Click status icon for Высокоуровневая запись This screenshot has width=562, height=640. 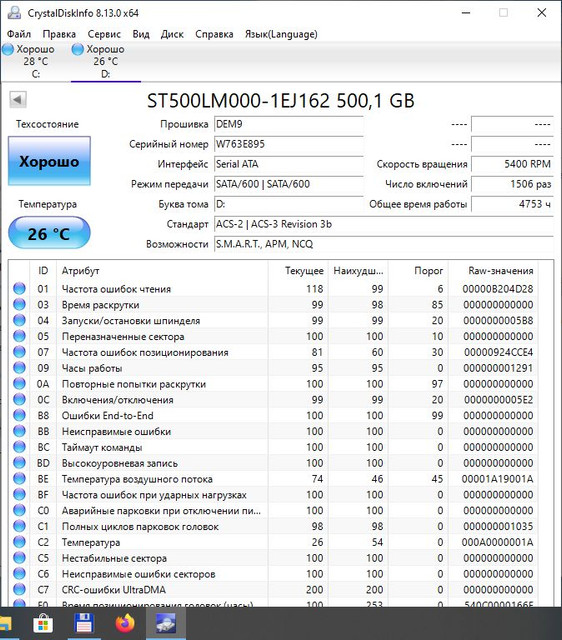19,463
